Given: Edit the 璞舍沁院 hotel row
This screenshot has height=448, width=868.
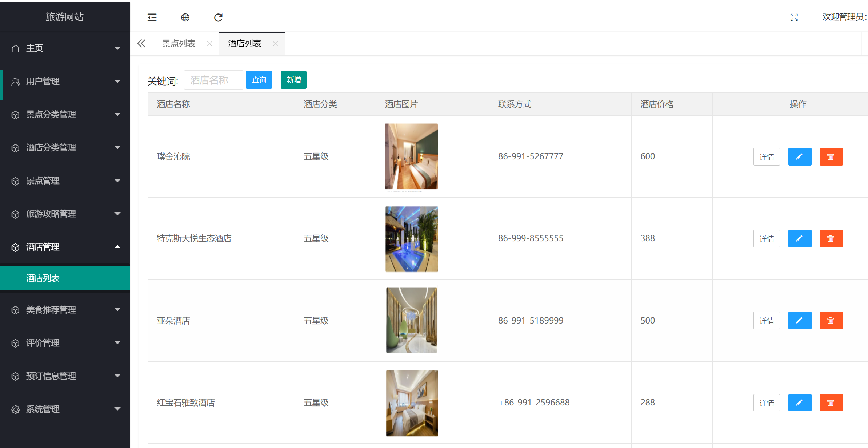Looking at the screenshot, I should pyautogui.click(x=800, y=157).
